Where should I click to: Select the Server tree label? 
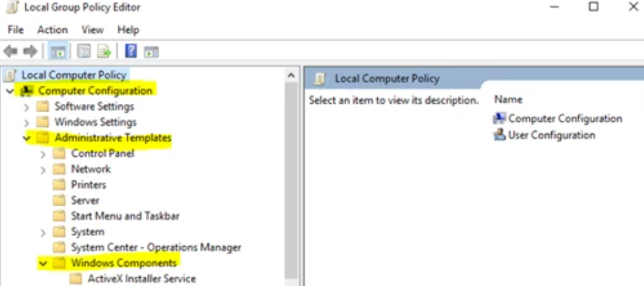[x=85, y=201]
